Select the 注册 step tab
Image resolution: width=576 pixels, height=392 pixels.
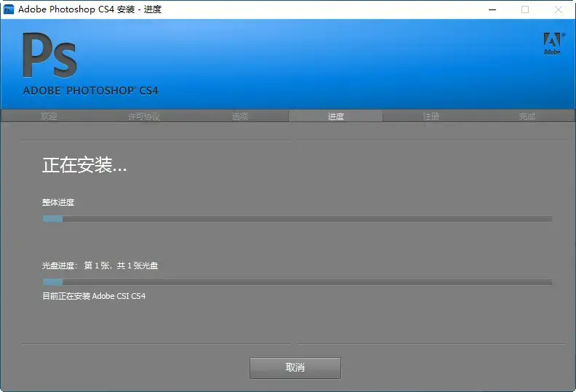(431, 116)
